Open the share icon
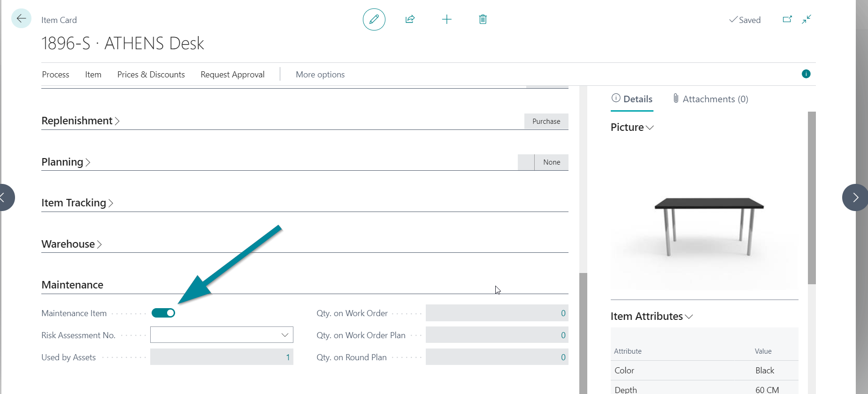The width and height of the screenshot is (868, 394). pos(410,19)
